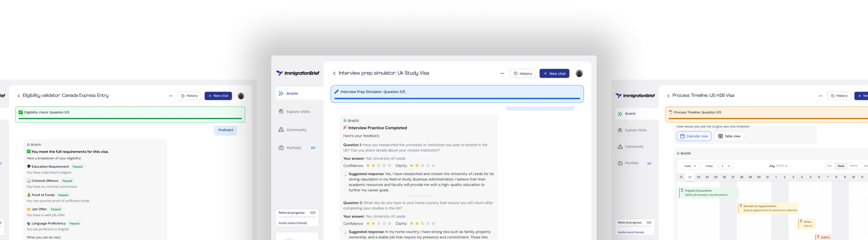Viewport: 868px width, 240px height.
Task: Switch calendar to Day view
Action: [829, 166]
